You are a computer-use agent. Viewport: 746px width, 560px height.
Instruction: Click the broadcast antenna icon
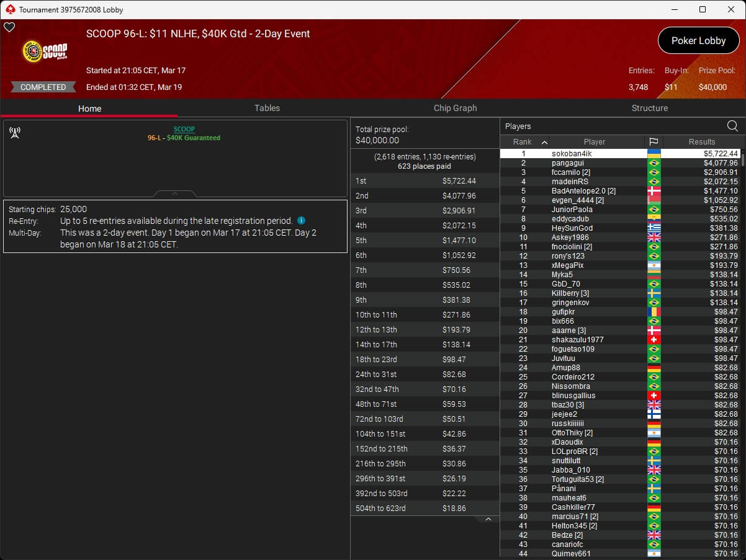15,133
